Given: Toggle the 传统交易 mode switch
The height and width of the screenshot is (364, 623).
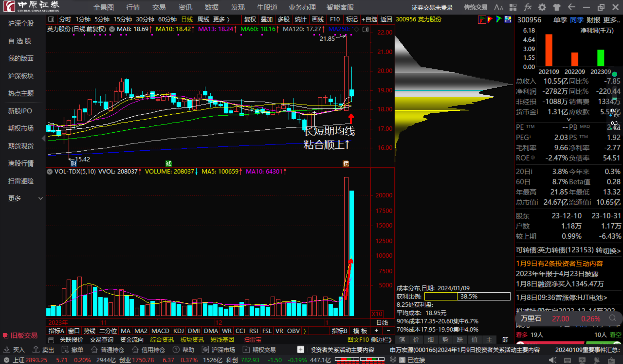Looking at the screenshot, I should (475, 7).
